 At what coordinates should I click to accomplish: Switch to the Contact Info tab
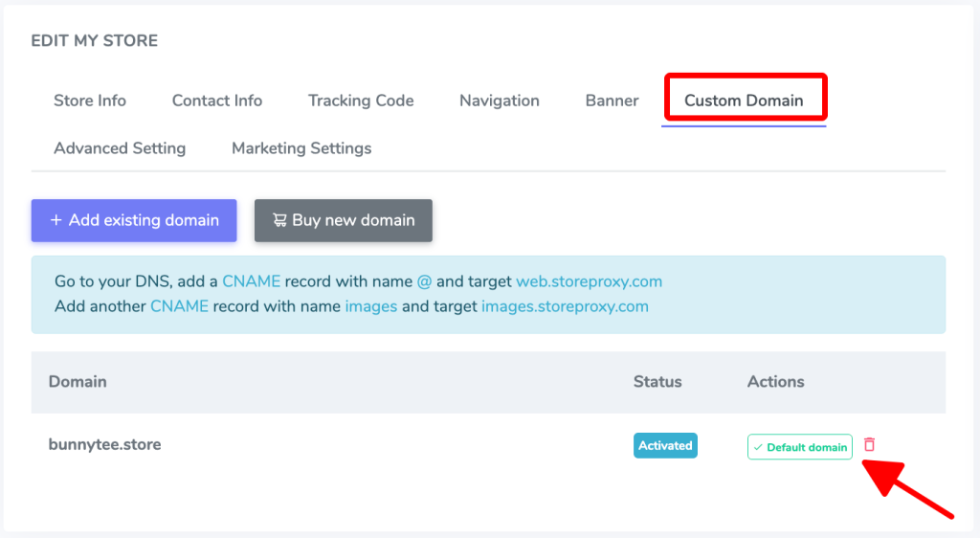217,101
